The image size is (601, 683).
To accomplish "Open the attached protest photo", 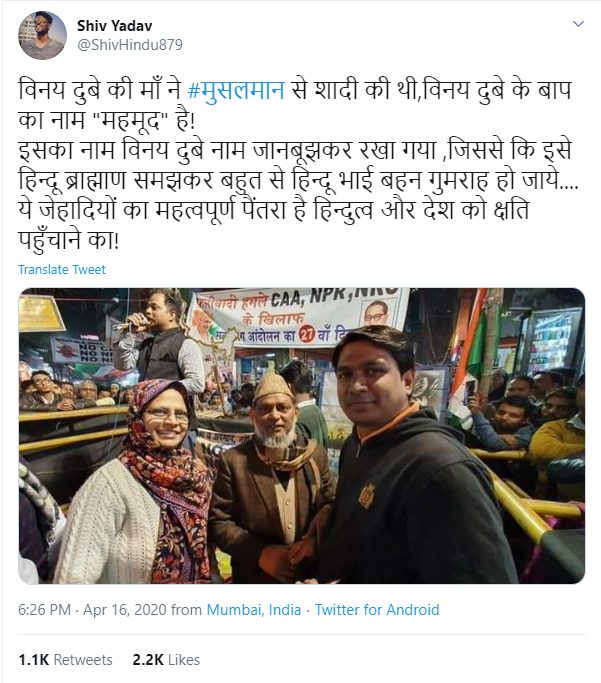I will point(301,436).
